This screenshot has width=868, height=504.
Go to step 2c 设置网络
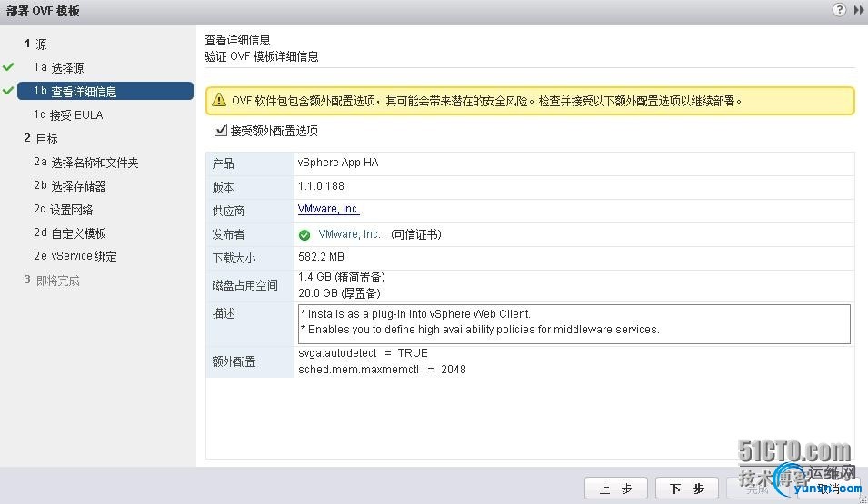63,209
